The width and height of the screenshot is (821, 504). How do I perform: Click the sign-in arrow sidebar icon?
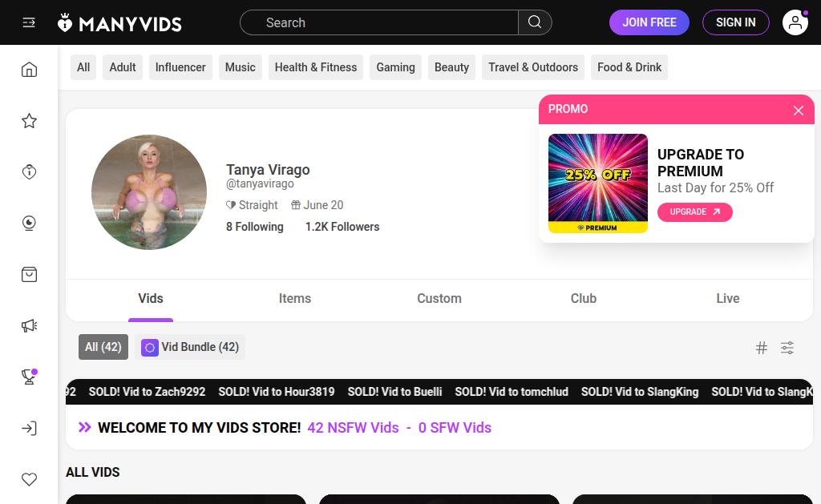tap(29, 429)
